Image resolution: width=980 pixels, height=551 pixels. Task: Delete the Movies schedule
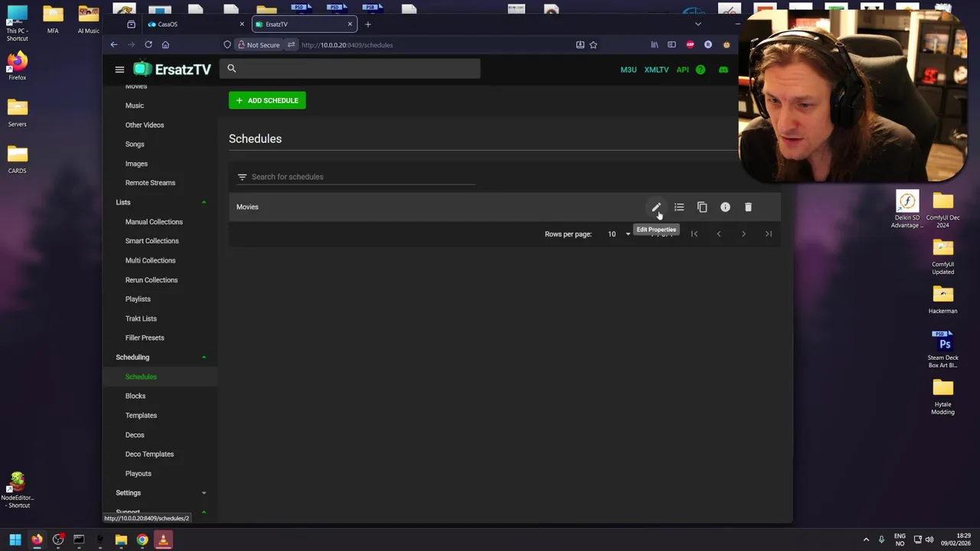(x=748, y=207)
